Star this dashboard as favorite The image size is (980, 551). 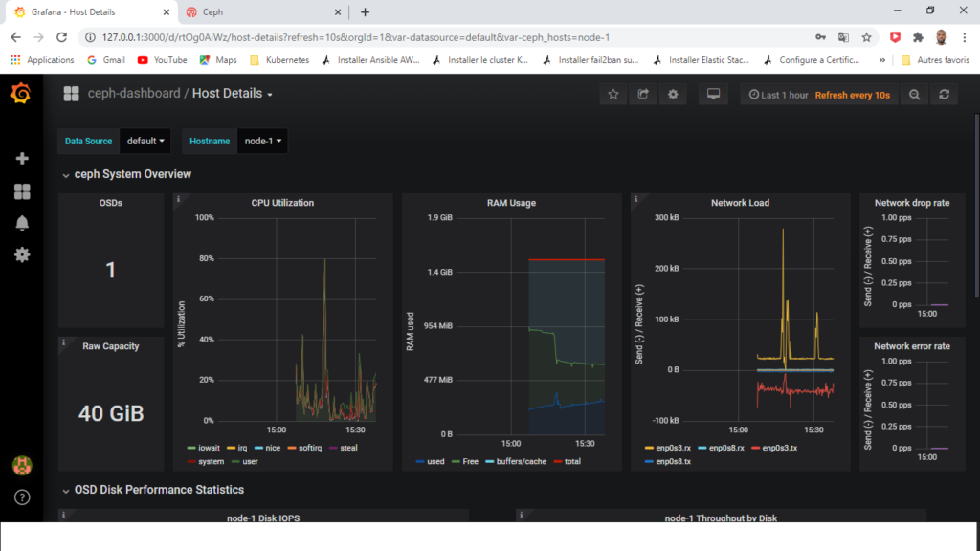click(613, 95)
